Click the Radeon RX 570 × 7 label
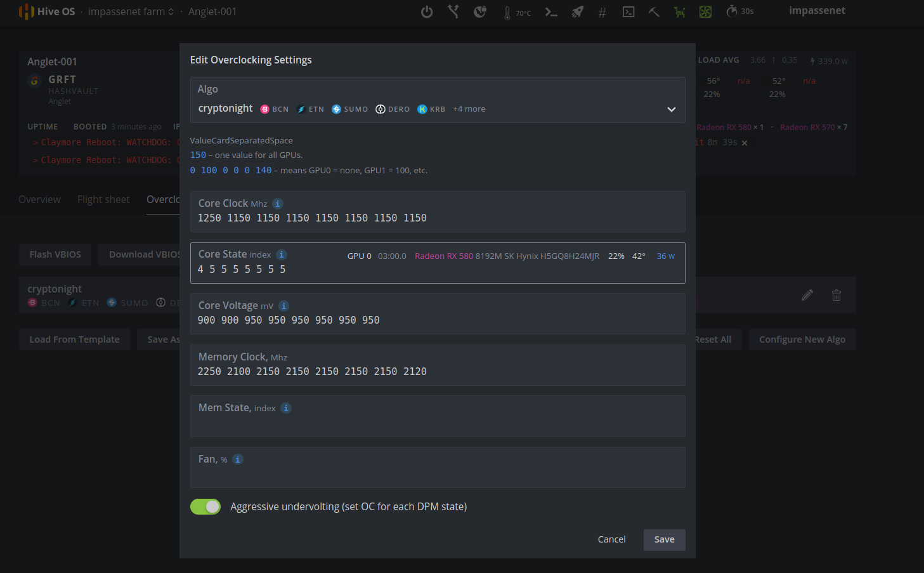The image size is (924, 573). (x=814, y=128)
